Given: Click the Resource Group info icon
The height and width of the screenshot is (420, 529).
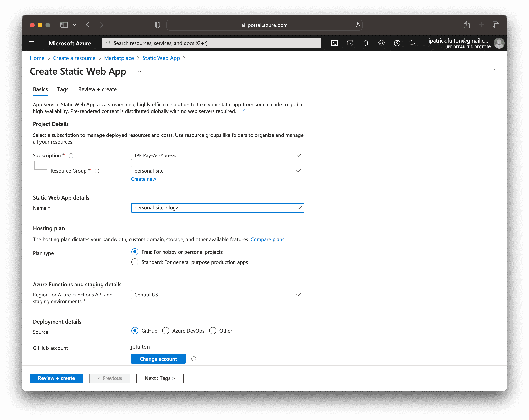Looking at the screenshot, I should (97, 171).
